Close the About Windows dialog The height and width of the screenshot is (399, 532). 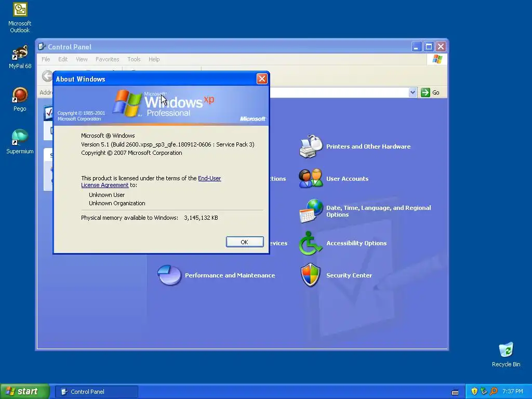pos(262,79)
